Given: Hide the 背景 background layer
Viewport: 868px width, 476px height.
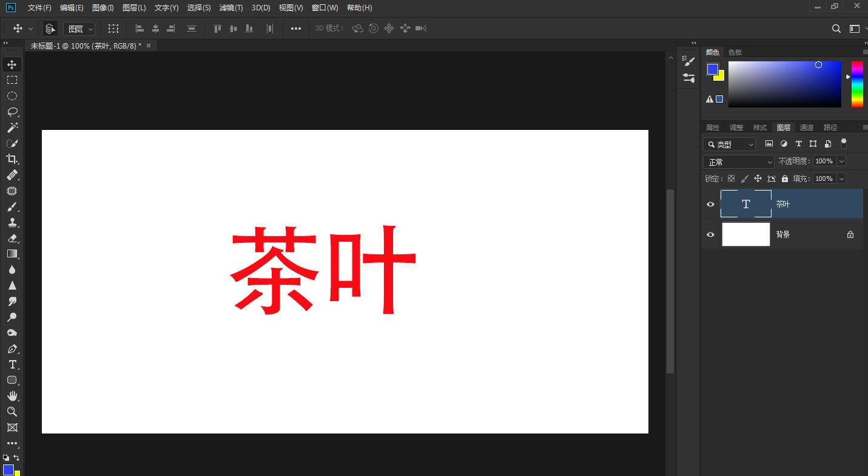Looking at the screenshot, I should pyautogui.click(x=710, y=234).
